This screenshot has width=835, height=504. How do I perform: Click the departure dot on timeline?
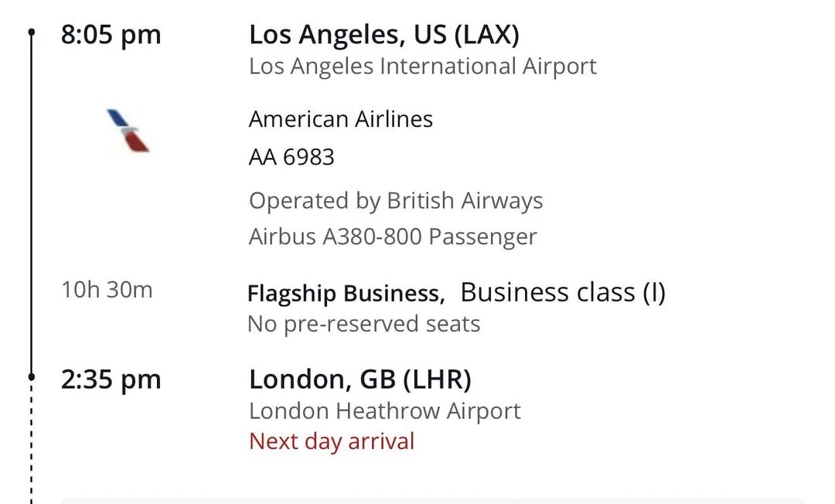point(32,32)
